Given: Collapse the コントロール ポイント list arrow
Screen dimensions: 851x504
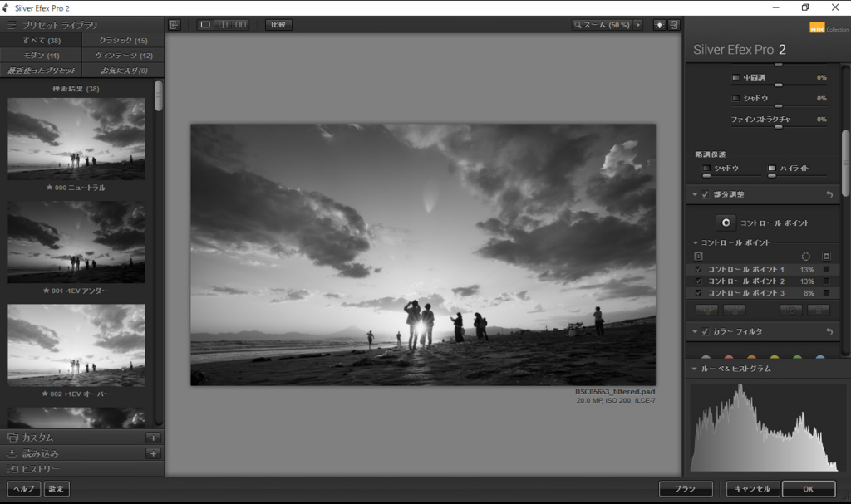Looking at the screenshot, I should point(696,242).
